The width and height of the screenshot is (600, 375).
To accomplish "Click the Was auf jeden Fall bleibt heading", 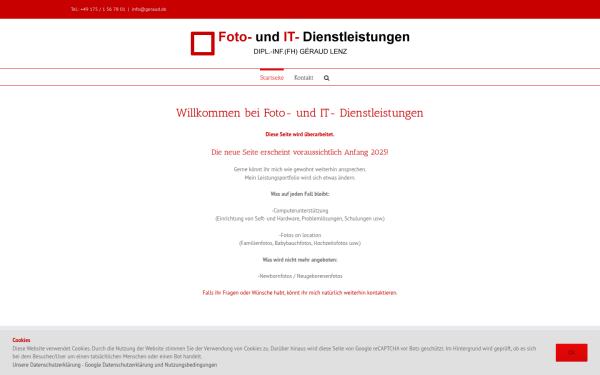I will (x=300, y=194).
